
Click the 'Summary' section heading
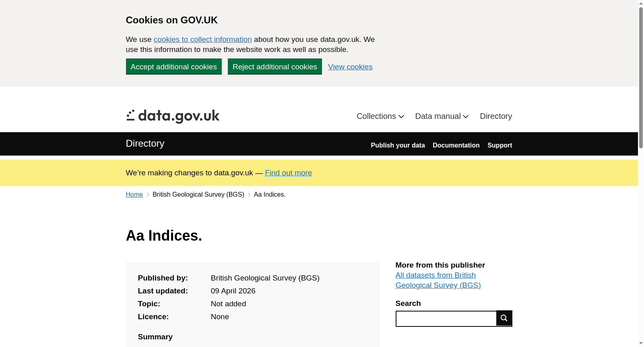click(155, 337)
